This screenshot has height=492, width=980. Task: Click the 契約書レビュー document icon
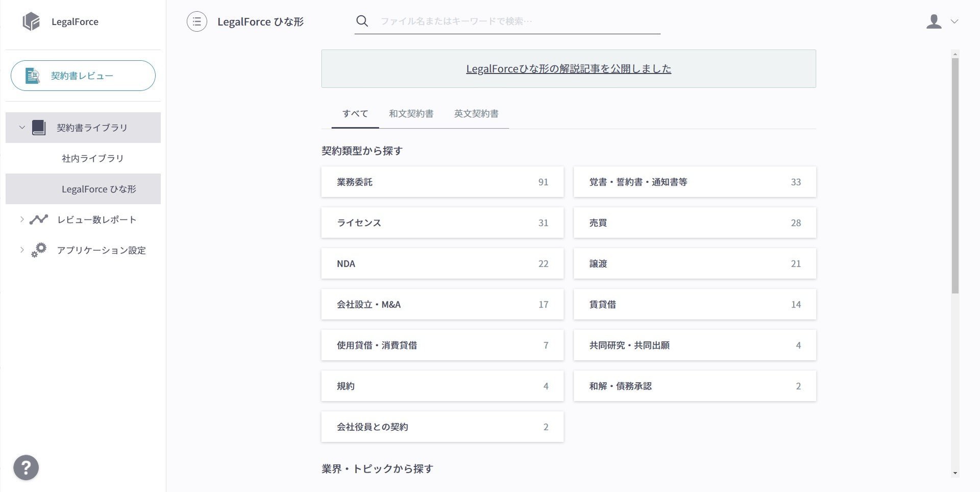33,76
